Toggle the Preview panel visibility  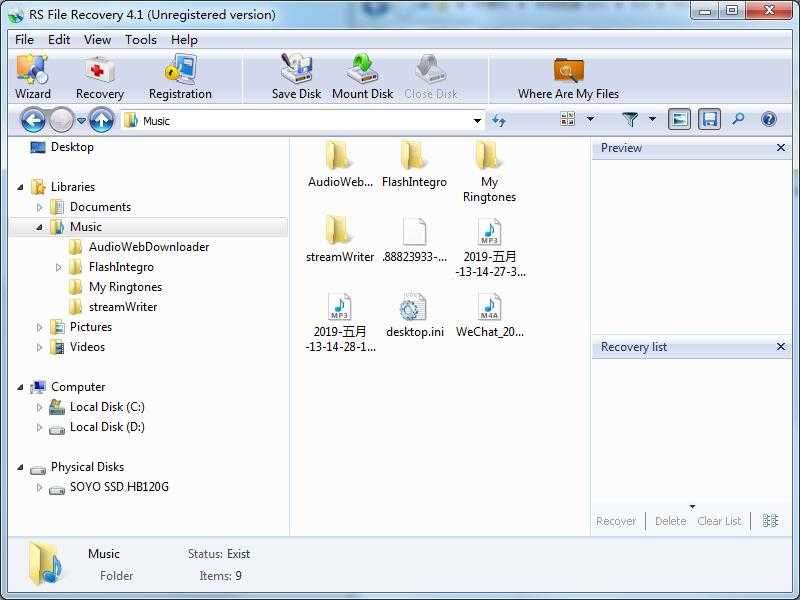click(681, 119)
